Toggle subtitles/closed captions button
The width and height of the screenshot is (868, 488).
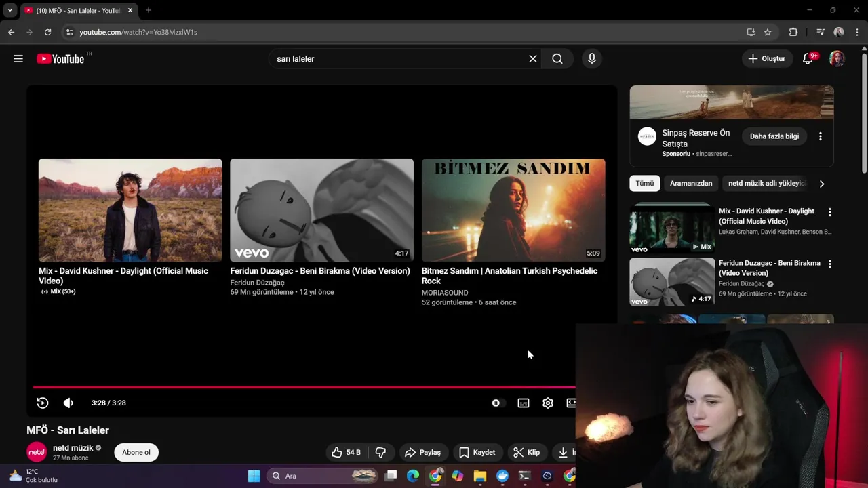524,403
